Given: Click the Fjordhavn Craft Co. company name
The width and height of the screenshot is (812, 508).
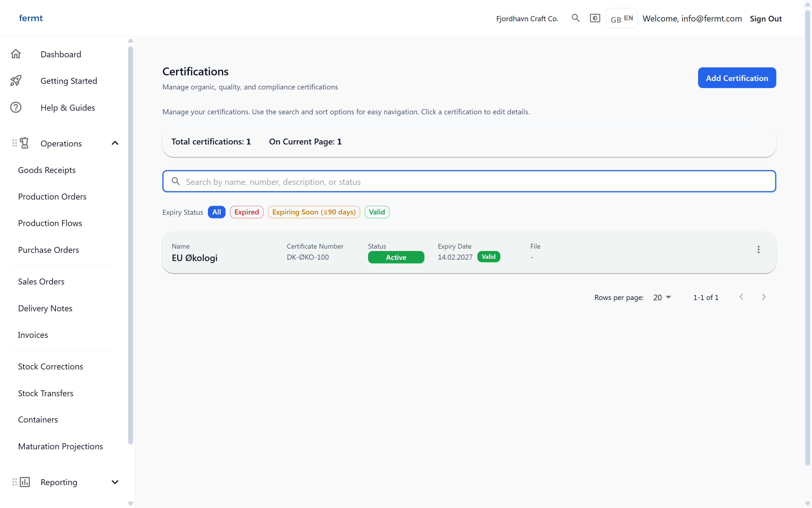Looking at the screenshot, I should point(527,18).
